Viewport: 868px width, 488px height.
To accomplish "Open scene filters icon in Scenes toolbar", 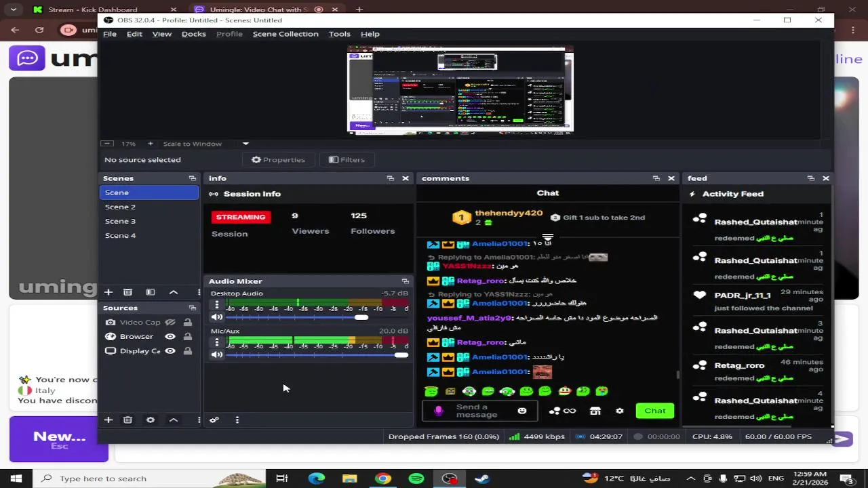I will point(151,292).
